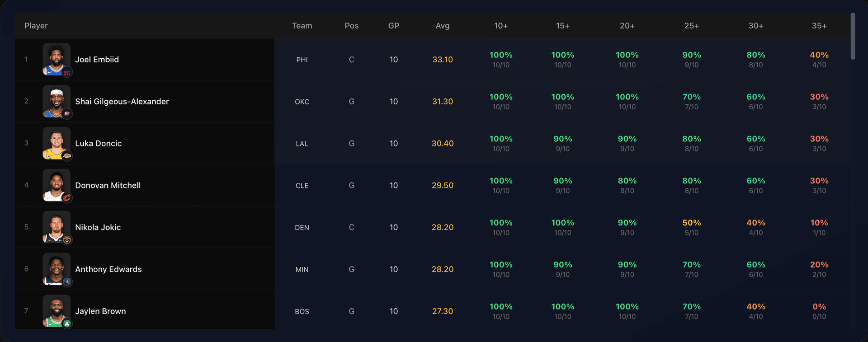Select Nikola Jokic's profile photo
The height and width of the screenshot is (342, 868).
(57, 227)
